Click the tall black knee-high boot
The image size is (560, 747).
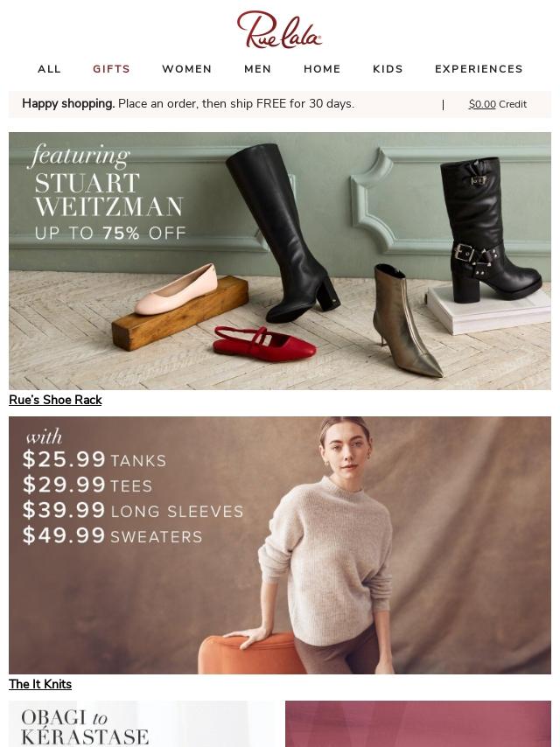point(281,232)
